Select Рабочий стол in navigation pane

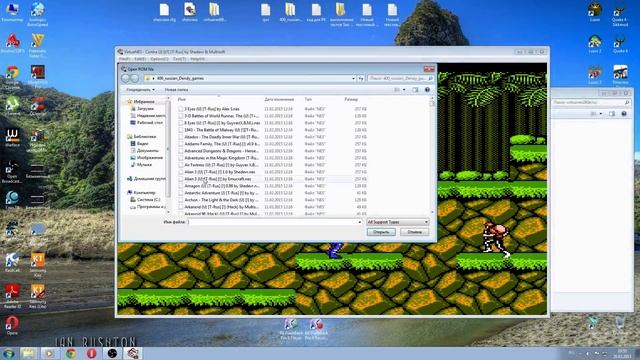coord(147,122)
